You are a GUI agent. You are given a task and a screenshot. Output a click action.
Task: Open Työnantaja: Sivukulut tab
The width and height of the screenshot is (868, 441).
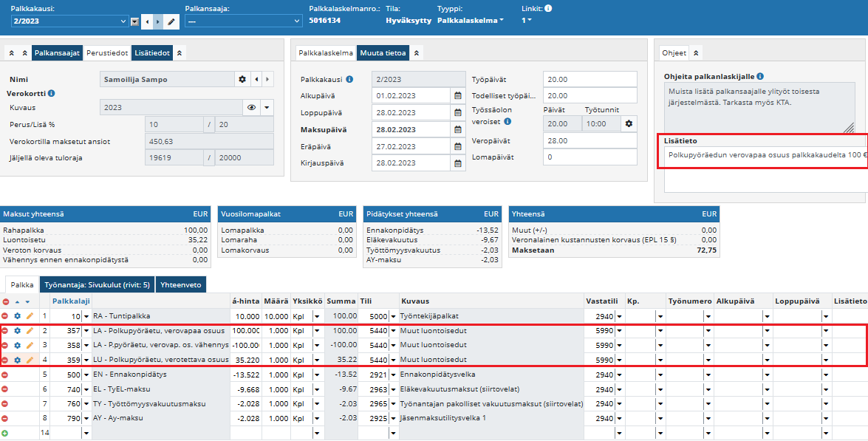[97, 284]
